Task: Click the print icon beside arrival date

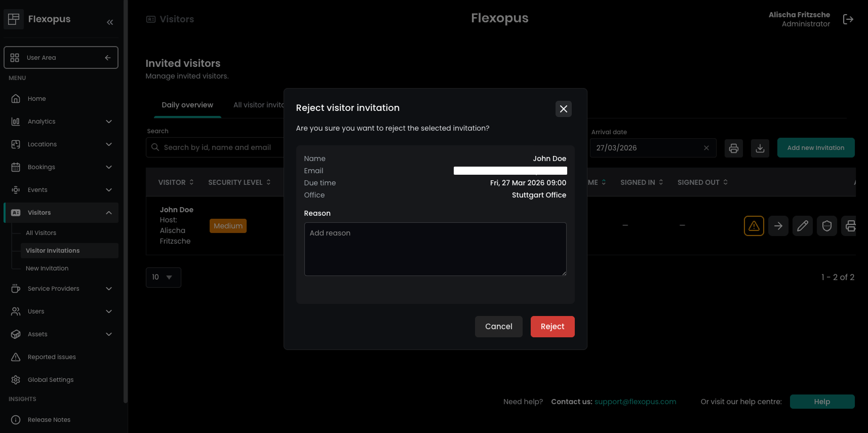Action: pyautogui.click(x=733, y=148)
